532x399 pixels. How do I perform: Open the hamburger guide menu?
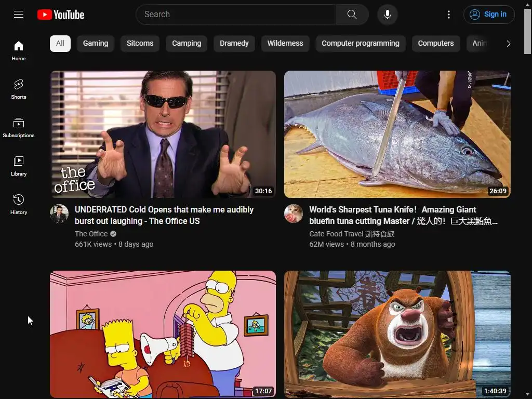pyautogui.click(x=19, y=14)
